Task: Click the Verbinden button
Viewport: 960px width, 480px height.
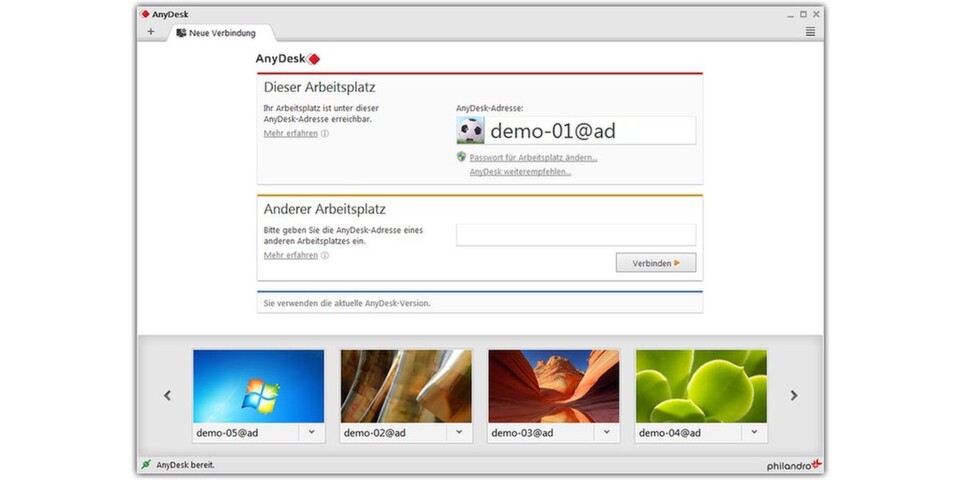Action: click(656, 263)
